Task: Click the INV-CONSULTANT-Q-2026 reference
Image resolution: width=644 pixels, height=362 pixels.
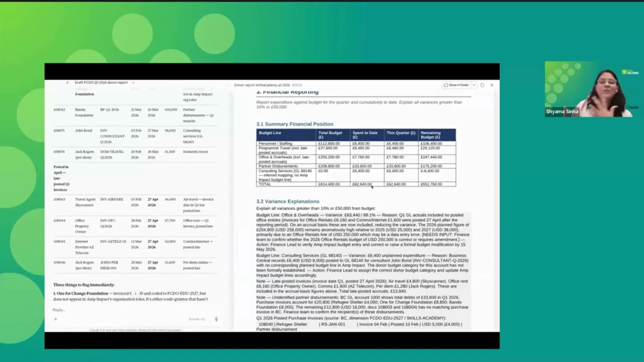Action: click(x=113, y=136)
